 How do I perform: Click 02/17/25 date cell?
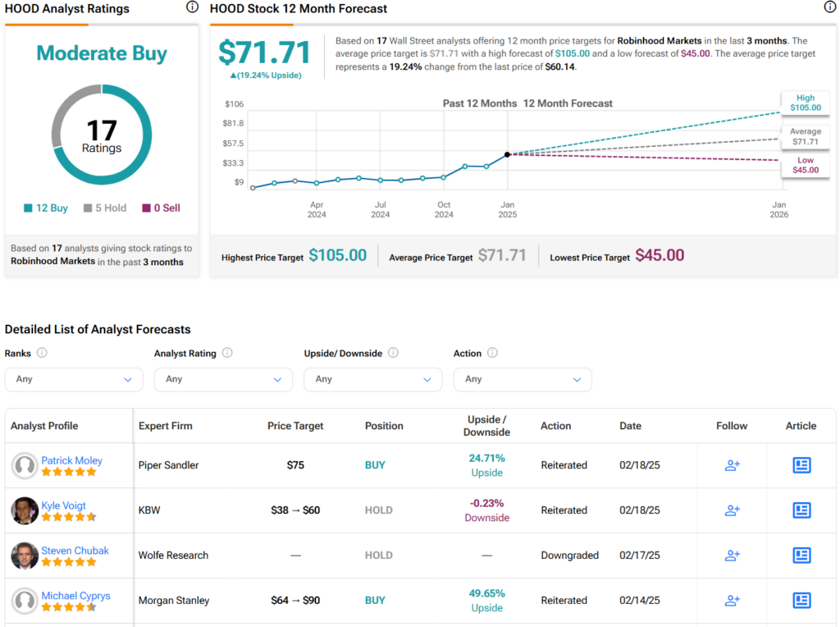pos(640,555)
